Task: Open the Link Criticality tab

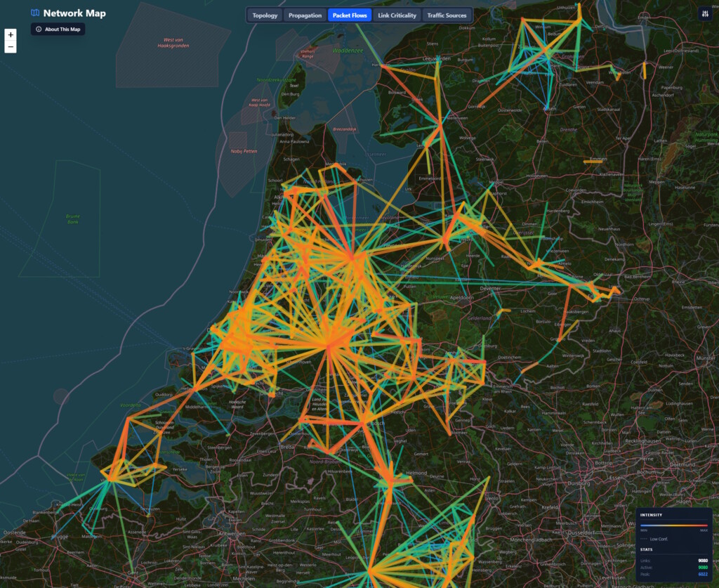Action: (397, 15)
